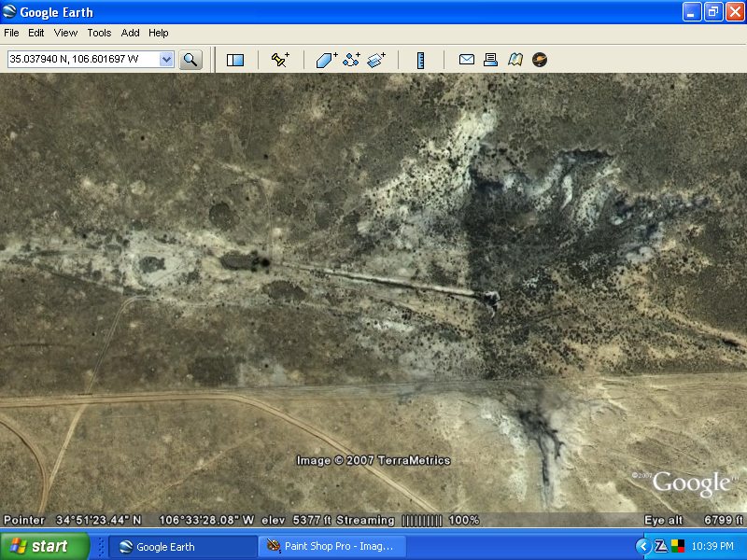Click the Image © 2007 TerraMetrics attribution
This screenshot has width=747, height=560.
(x=373, y=460)
